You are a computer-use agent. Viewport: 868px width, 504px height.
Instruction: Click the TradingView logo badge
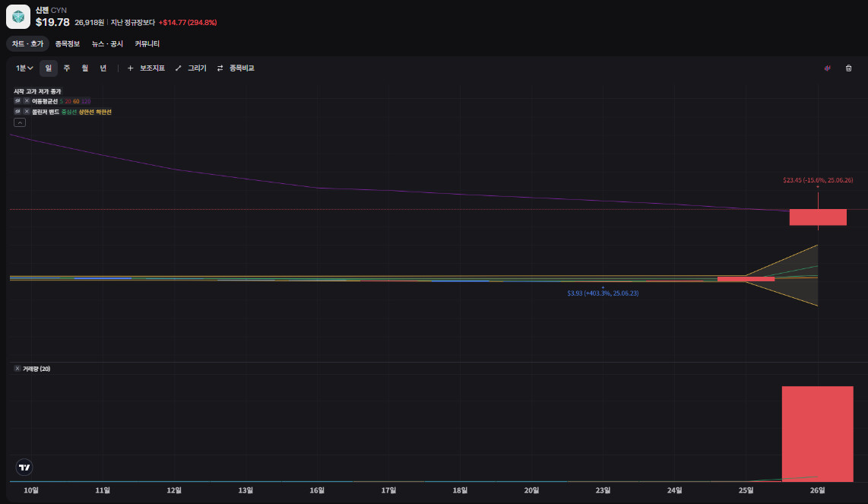(x=25, y=468)
